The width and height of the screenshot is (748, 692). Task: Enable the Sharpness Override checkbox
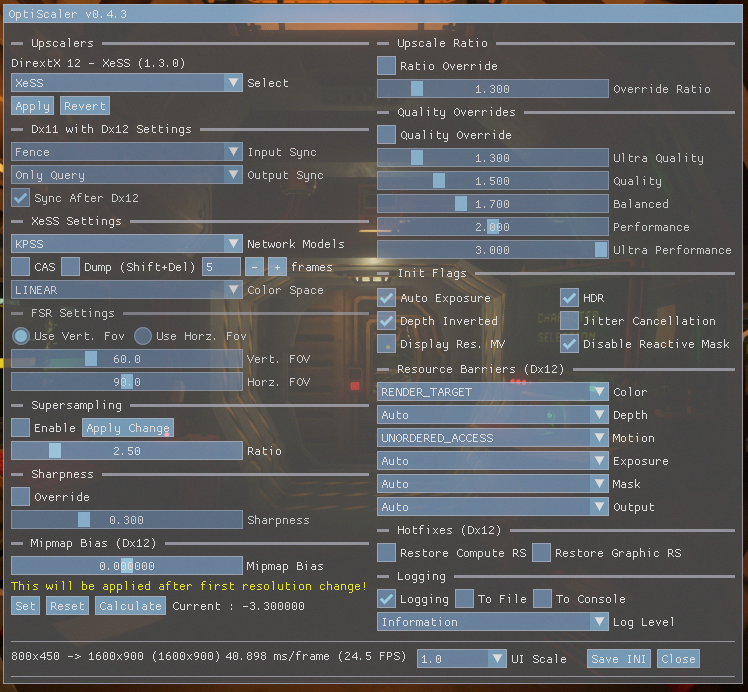click(x=21, y=496)
